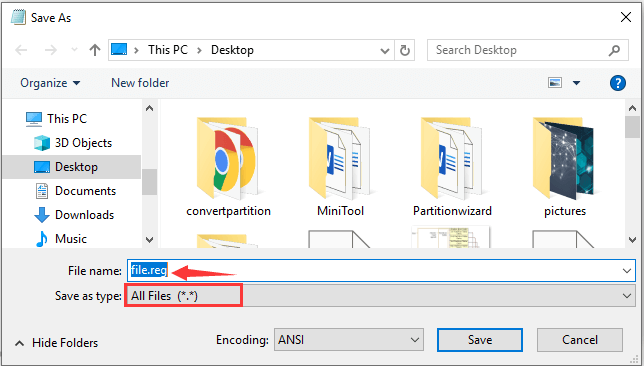Viewport: 644px width, 366px height.
Task: Click the change view layout icon
Action: point(555,83)
